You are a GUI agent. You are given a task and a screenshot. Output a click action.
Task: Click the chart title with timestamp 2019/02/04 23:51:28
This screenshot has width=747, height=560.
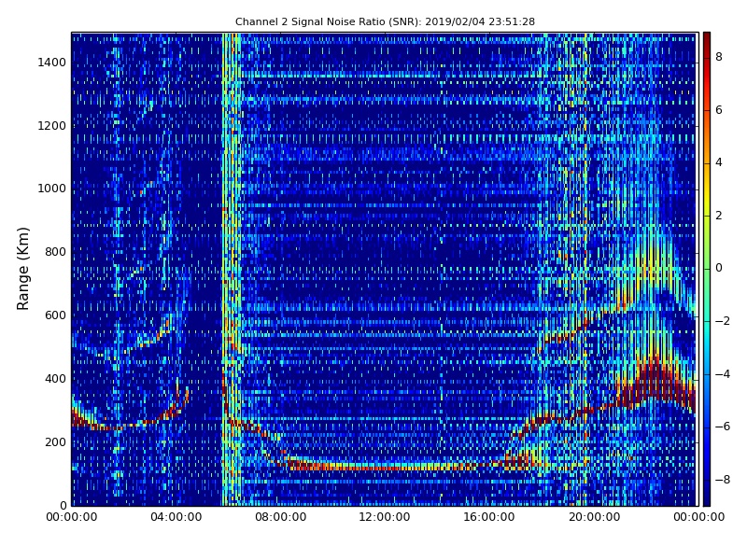click(x=385, y=21)
